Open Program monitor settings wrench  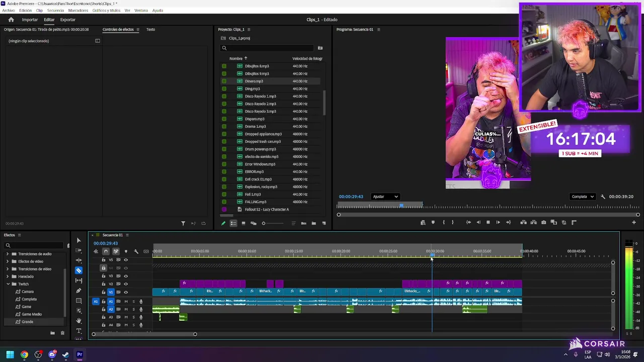(603, 197)
